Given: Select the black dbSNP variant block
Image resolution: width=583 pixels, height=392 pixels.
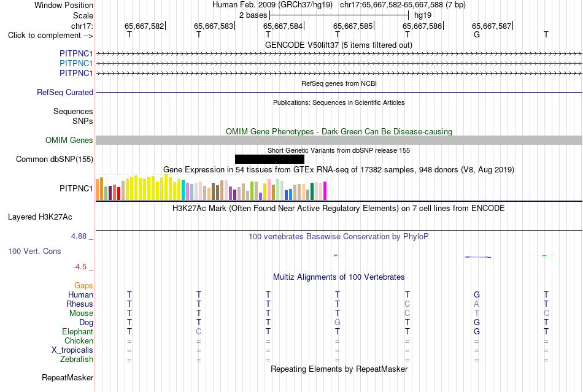Looking at the screenshot, I should tap(269, 159).
